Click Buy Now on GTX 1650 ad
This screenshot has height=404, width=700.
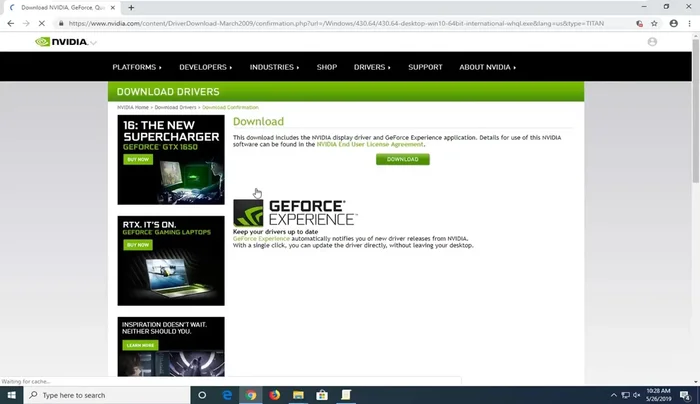point(138,159)
